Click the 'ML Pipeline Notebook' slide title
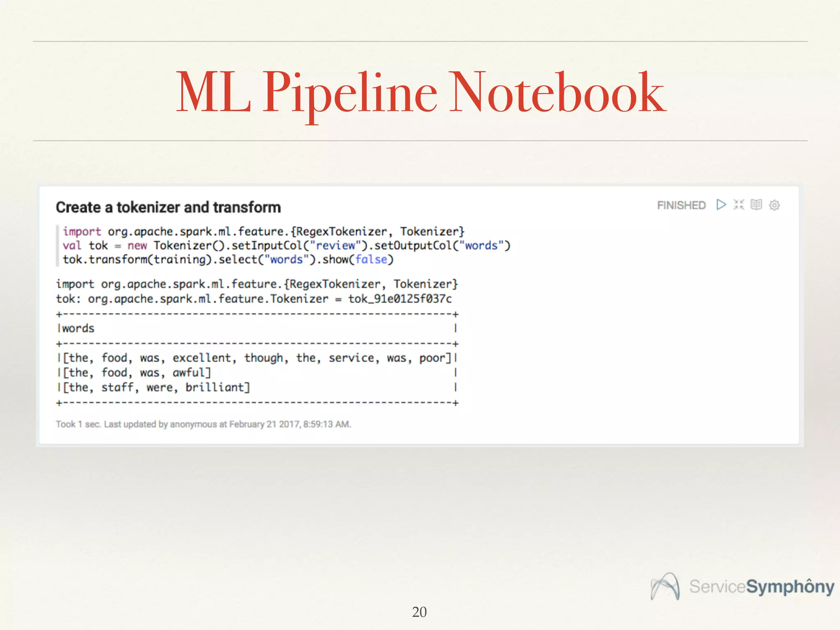 click(x=421, y=92)
